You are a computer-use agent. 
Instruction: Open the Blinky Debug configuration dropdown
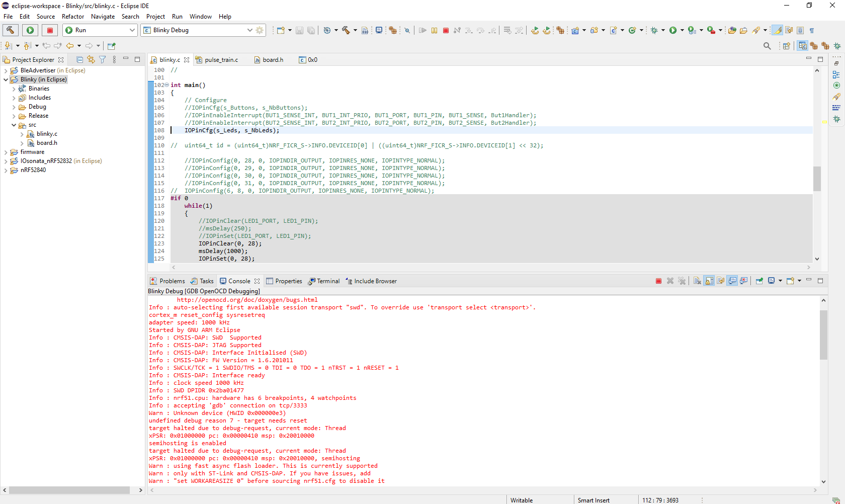[x=249, y=30]
